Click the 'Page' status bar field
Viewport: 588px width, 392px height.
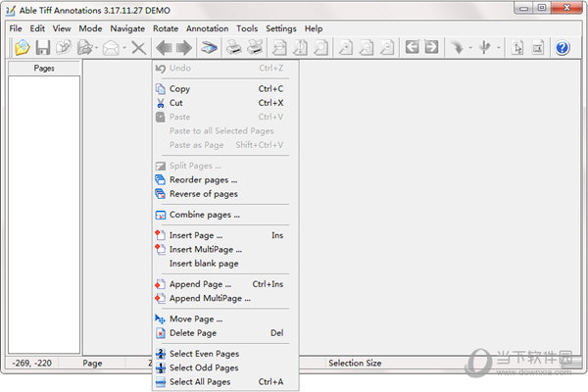coord(92,364)
